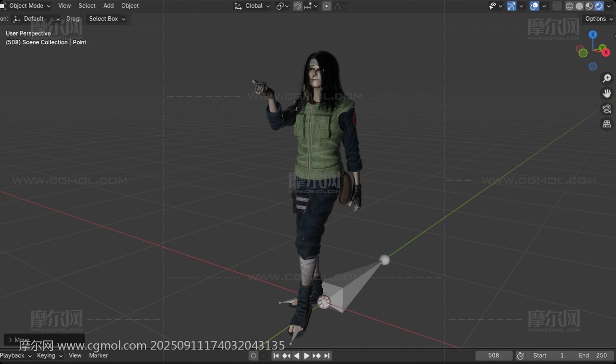Open the Keying menu

pyautogui.click(x=50, y=355)
